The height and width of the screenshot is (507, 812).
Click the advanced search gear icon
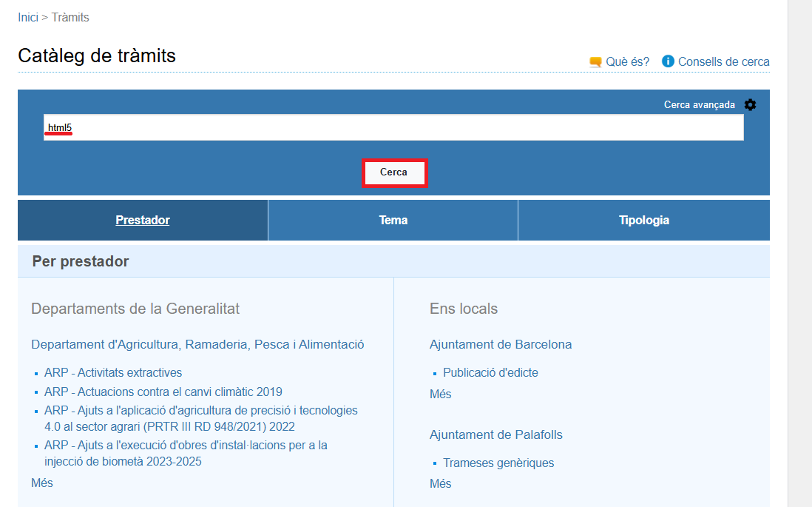click(x=750, y=105)
